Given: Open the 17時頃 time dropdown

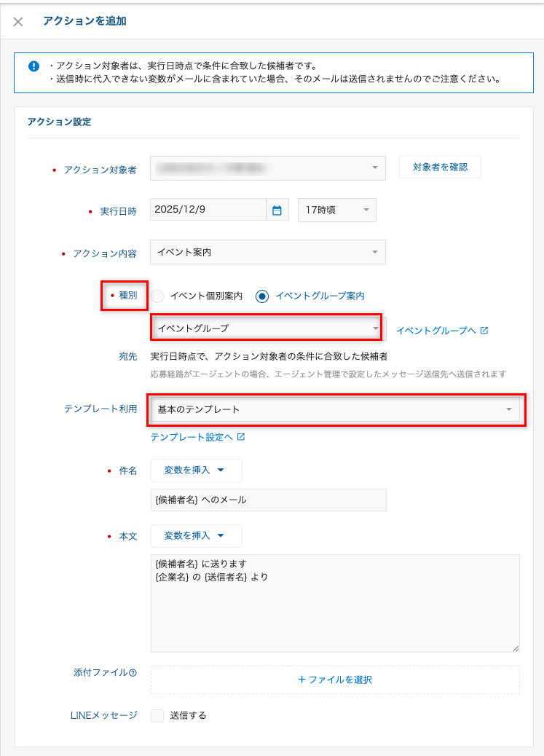Looking at the screenshot, I should click(336, 210).
